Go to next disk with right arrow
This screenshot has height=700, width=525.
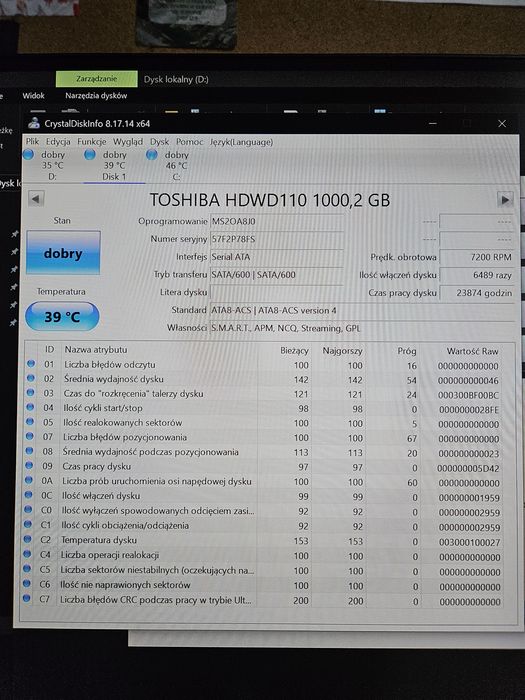tap(505, 200)
